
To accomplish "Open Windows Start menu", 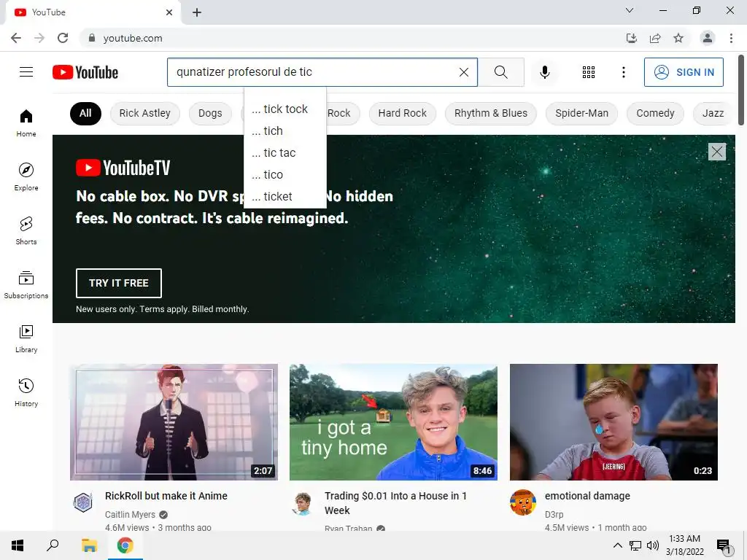I will tap(18, 545).
